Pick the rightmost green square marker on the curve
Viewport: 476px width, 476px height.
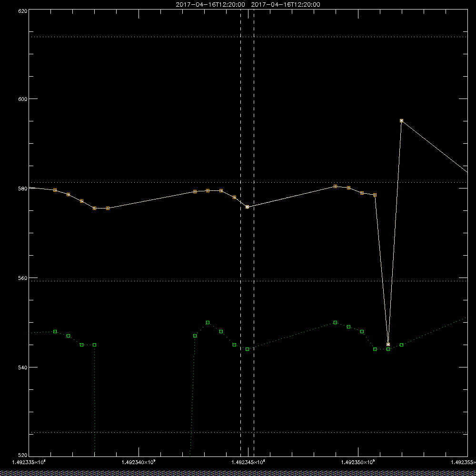click(401, 345)
